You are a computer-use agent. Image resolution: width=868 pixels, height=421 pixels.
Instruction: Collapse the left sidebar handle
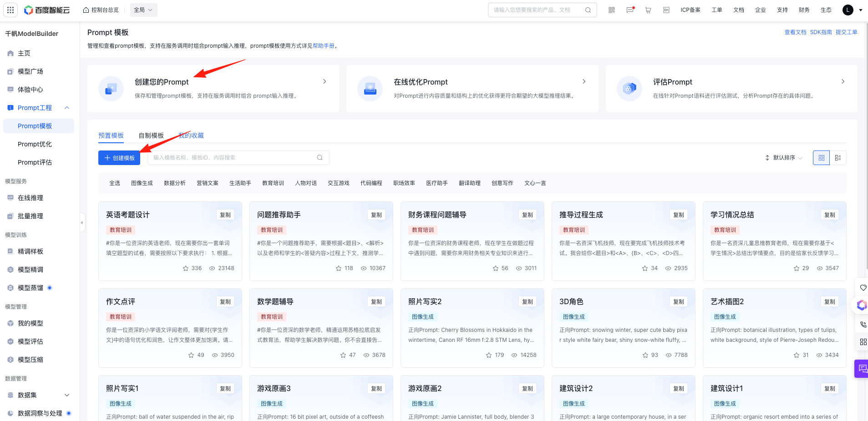click(x=82, y=222)
